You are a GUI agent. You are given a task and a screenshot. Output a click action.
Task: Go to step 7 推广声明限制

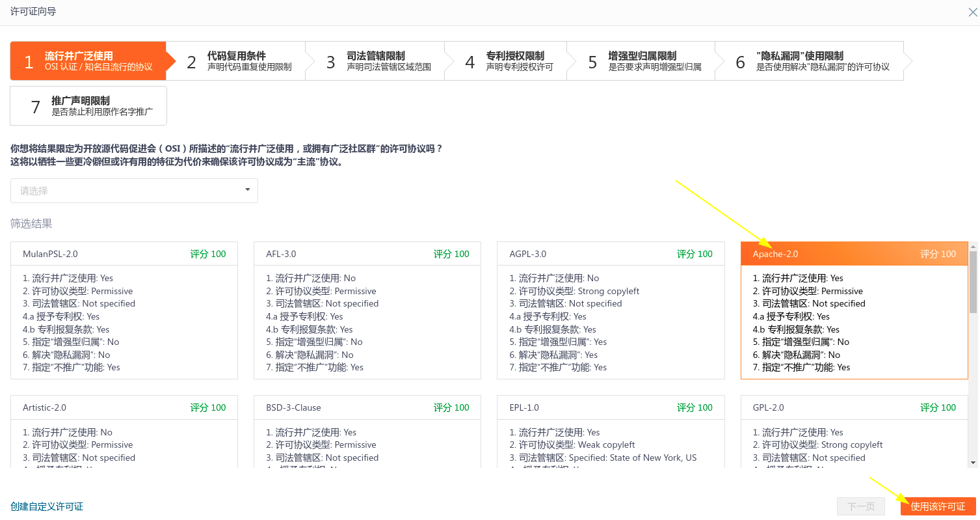point(88,105)
